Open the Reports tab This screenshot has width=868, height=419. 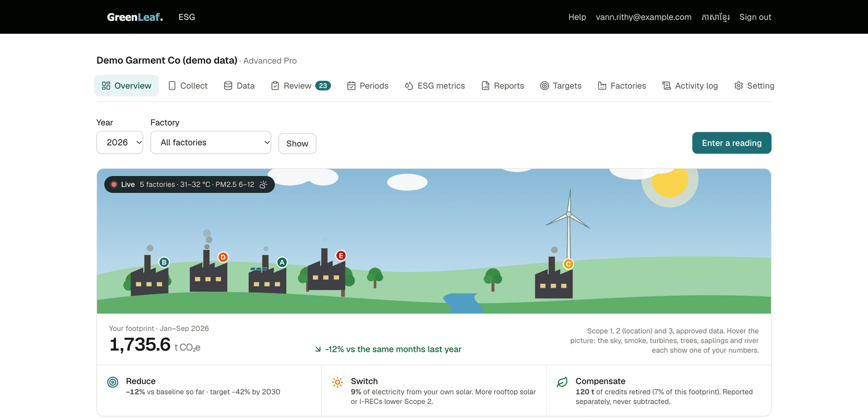503,86
